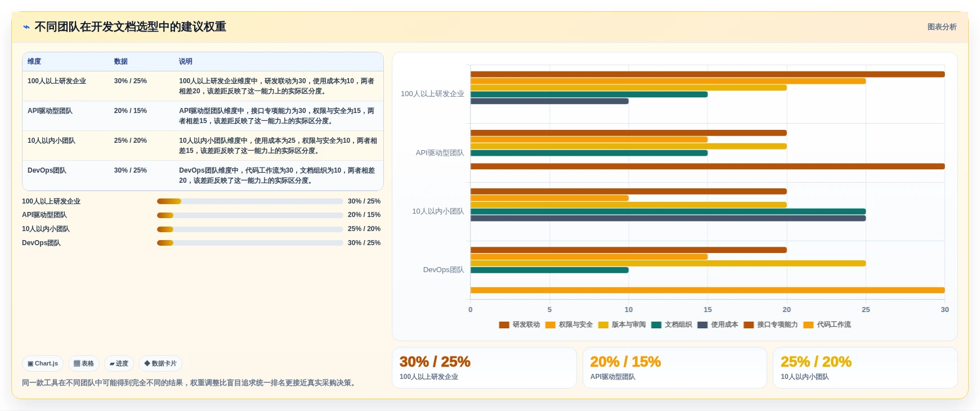Click the x-axis tick label 15

click(708, 310)
